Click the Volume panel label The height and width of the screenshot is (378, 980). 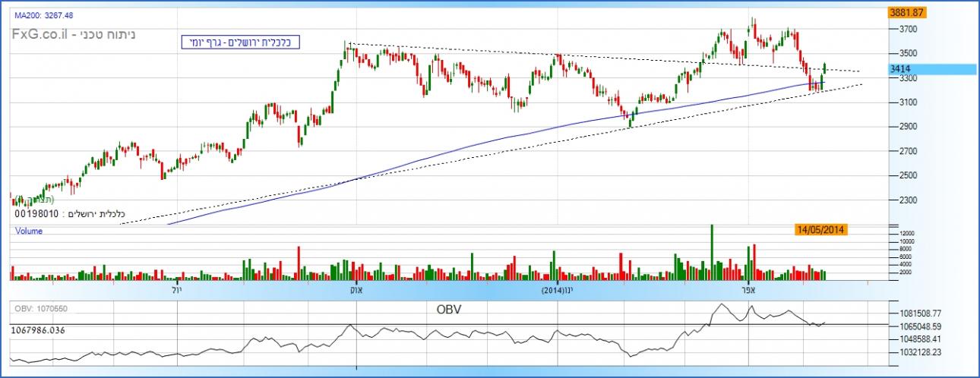coord(29,231)
